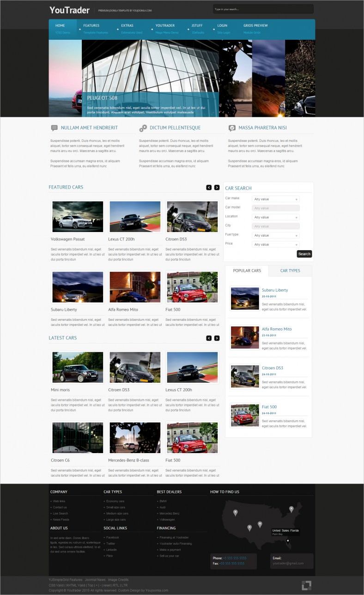This screenshot has height=595, width=364.
Task: Click the heart bubble icon beside Massa Pharetra Nisi
Action: pyautogui.click(x=232, y=128)
